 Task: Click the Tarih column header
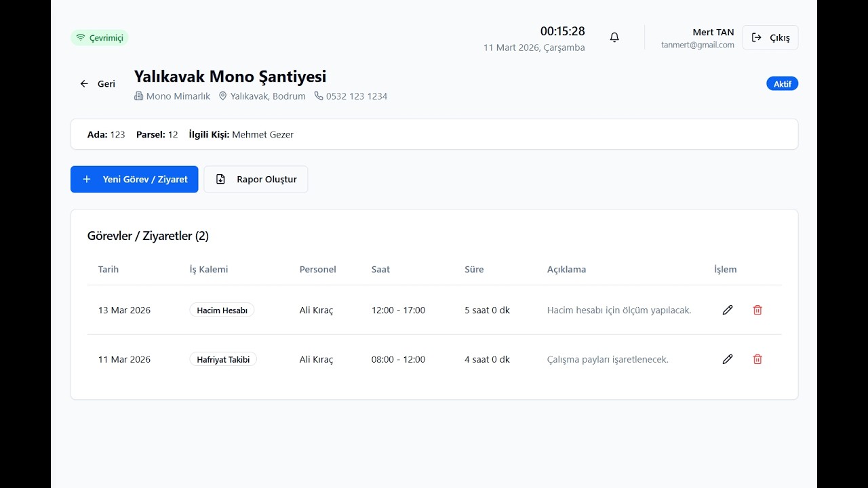(x=108, y=269)
